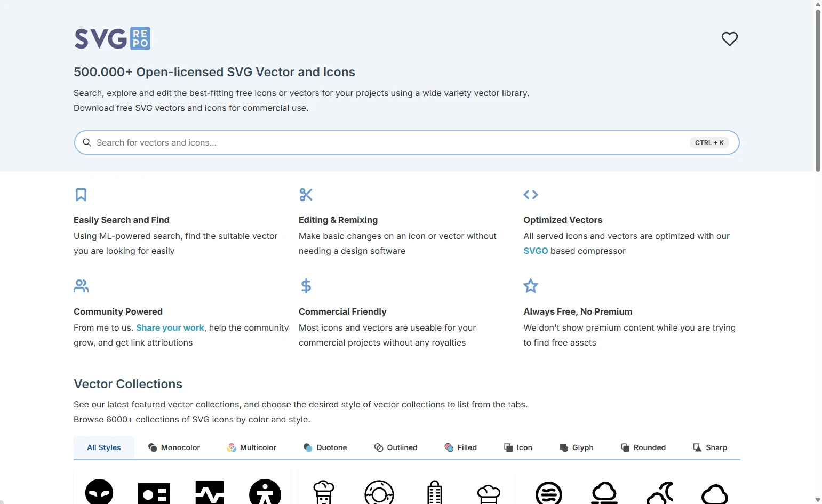Switch to the Monocolor tab
Viewport: 822px width, 504px height.
(x=174, y=447)
